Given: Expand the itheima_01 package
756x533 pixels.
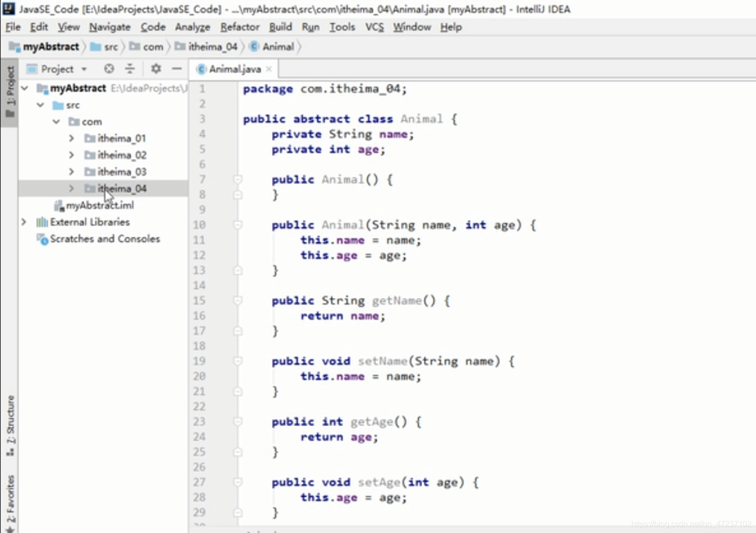Looking at the screenshot, I should click(71, 138).
